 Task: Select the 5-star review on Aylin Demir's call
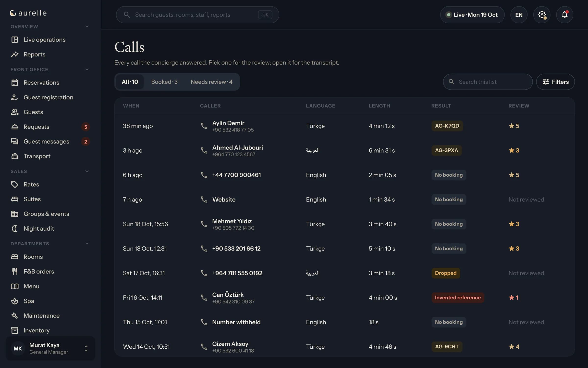coord(514,126)
